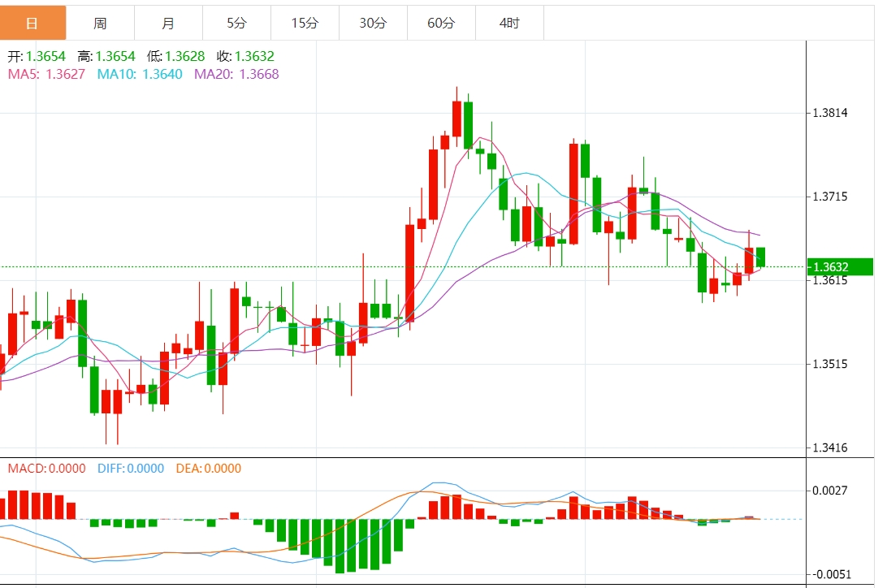The image size is (887, 588).
Task: Click the MA10: 1.3640 indicator label
Action: (140, 74)
